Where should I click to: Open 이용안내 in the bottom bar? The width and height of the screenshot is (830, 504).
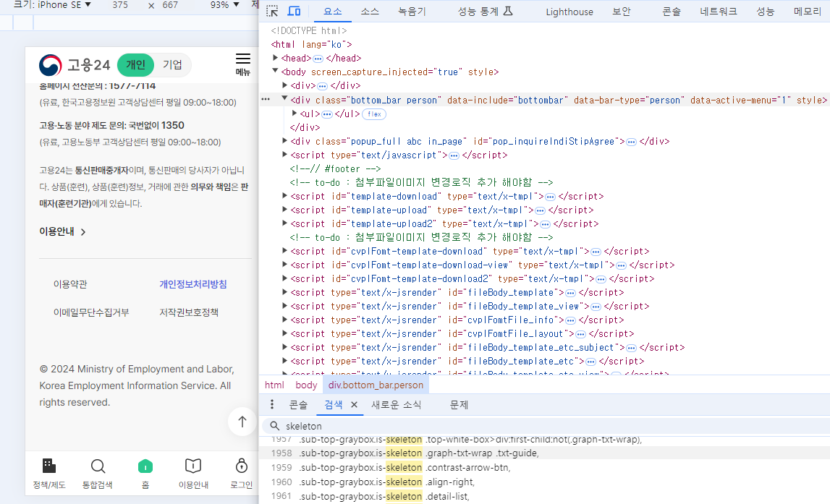point(193,474)
